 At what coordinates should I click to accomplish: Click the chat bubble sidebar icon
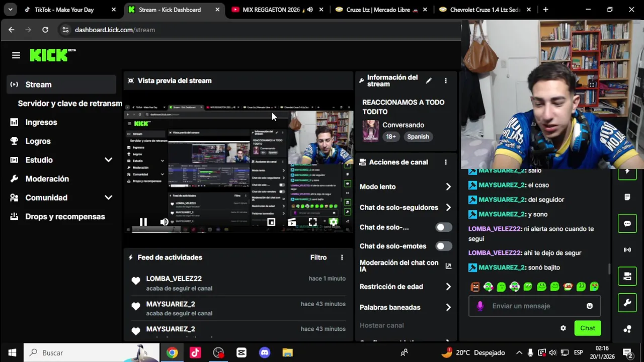[x=627, y=224]
